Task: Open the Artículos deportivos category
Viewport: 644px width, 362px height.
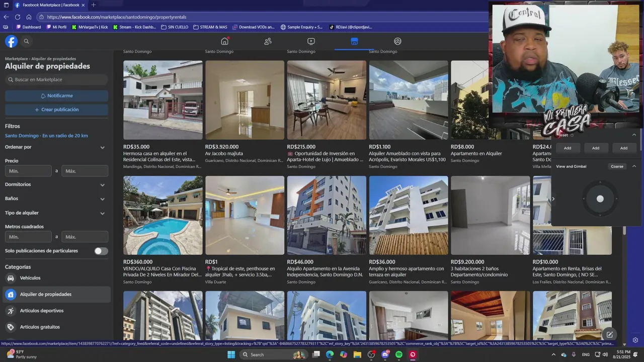Action: (x=56, y=311)
